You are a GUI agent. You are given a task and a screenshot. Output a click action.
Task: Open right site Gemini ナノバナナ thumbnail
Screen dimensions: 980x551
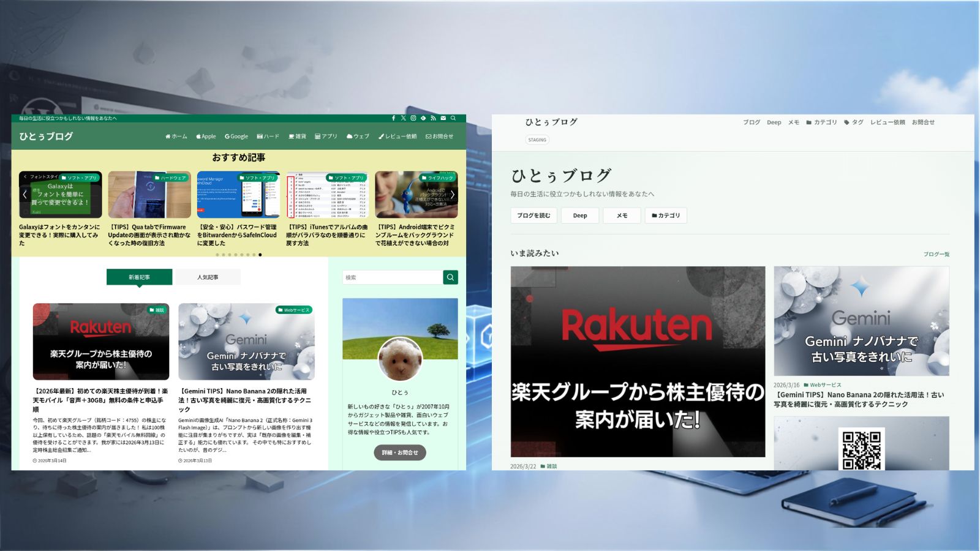(861, 321)
